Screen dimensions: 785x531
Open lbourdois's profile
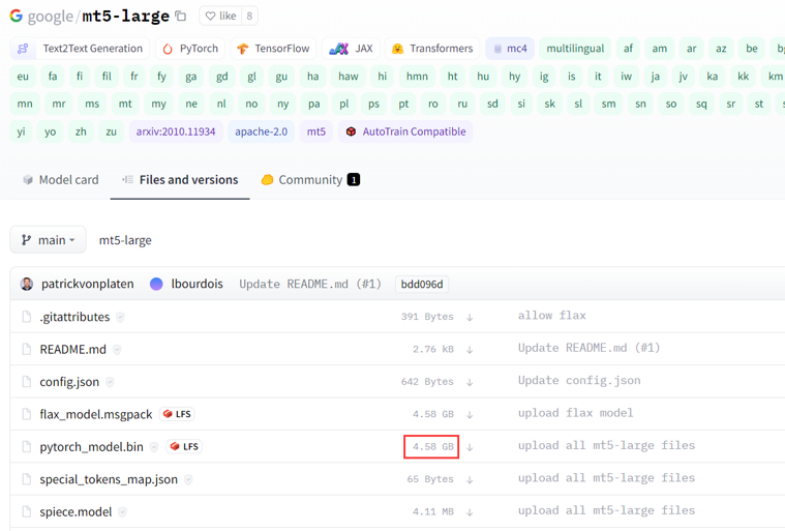197,284
